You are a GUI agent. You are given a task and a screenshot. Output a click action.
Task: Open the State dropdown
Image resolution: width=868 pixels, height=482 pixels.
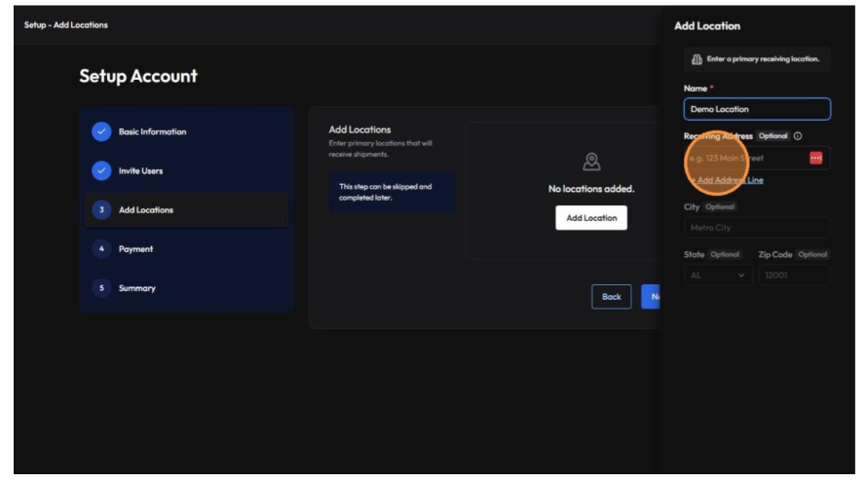(717, 275)
